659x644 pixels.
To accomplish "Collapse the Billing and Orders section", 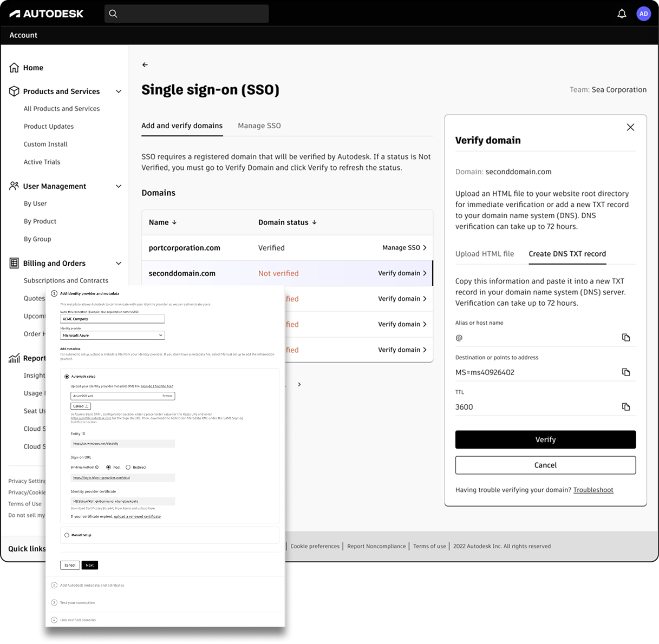I will pyautogui.click(x=119, y=264).
